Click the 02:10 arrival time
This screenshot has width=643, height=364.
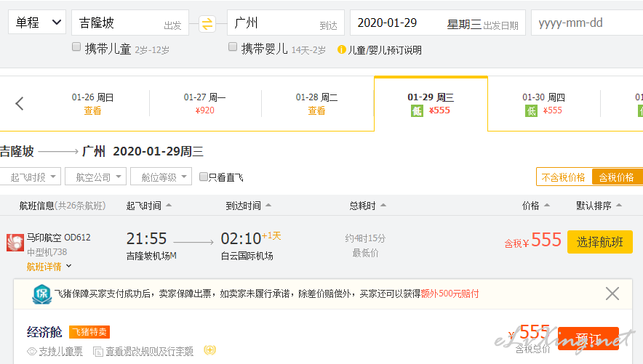[x=241, y=239]
